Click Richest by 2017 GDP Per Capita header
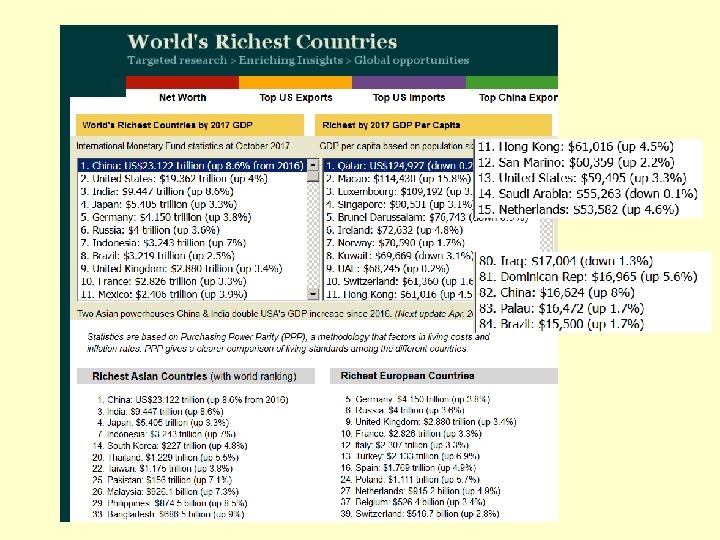Image resolution: width=720 pixels, height=540 pixels. [x=433, y=125]
